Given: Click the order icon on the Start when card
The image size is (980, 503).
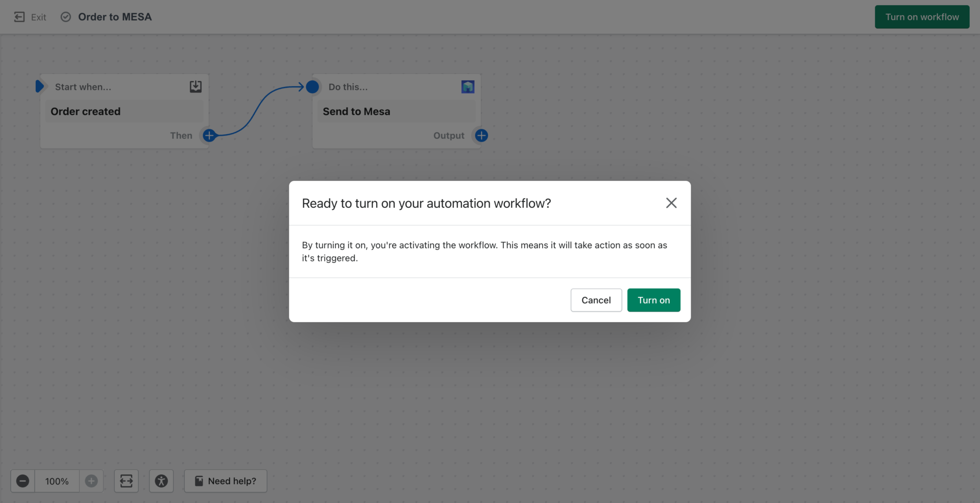Looking at the screenshot, I should tap(195, 86).
